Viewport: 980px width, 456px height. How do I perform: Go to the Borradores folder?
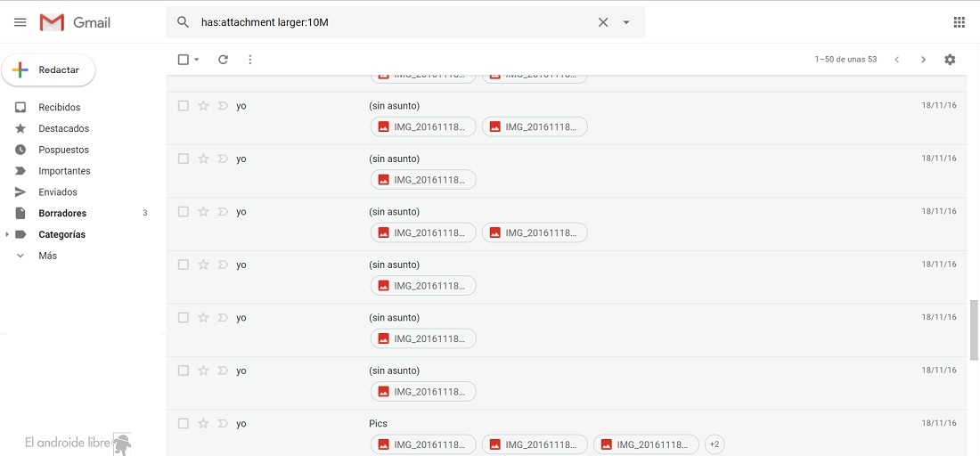point(62,214)
